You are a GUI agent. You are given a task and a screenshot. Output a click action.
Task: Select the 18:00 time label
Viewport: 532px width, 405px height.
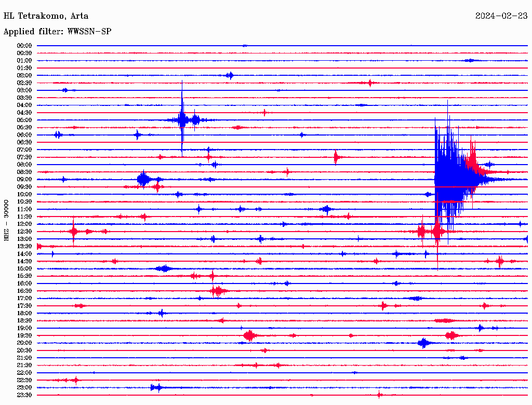24,313
